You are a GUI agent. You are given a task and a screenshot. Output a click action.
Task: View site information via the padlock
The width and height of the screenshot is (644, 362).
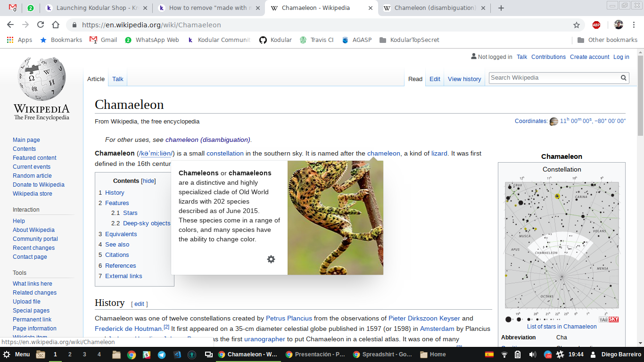pyautogui.click(x=74, y=25)
